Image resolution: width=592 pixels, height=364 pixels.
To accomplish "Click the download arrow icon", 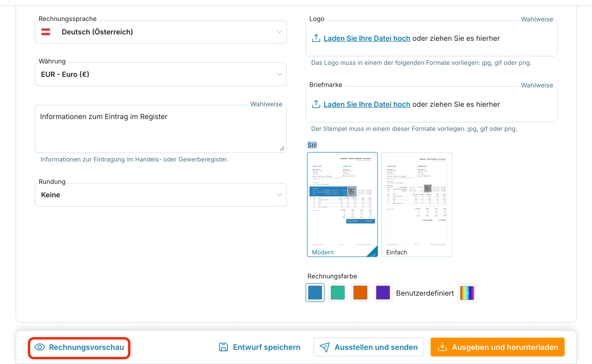I will pos(442,347).
